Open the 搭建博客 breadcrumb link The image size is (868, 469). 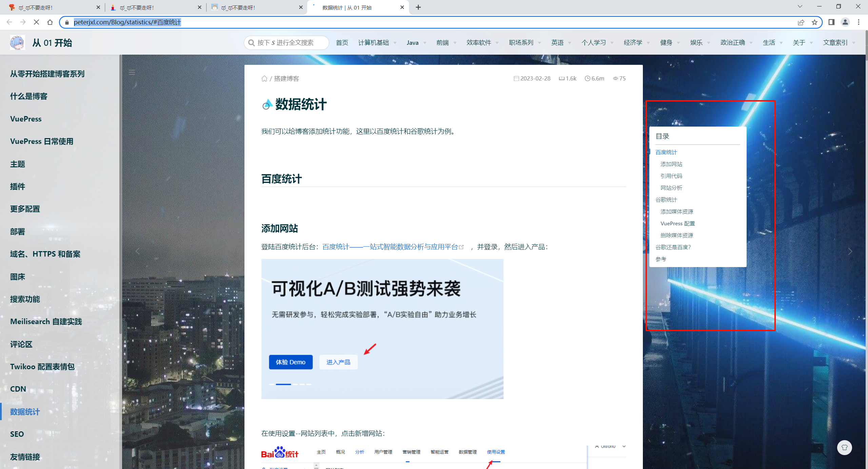click(287, 78)
